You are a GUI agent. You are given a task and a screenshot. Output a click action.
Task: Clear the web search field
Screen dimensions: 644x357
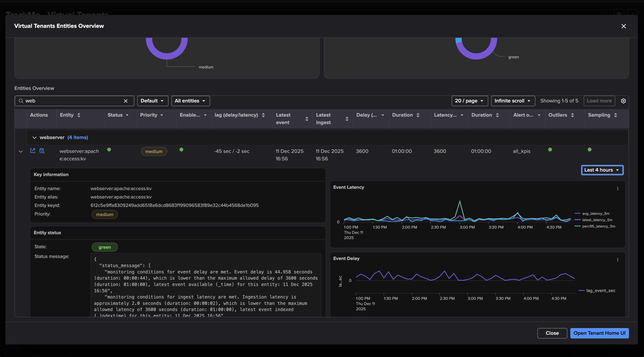pyautogui.click(x=126, y=101)
